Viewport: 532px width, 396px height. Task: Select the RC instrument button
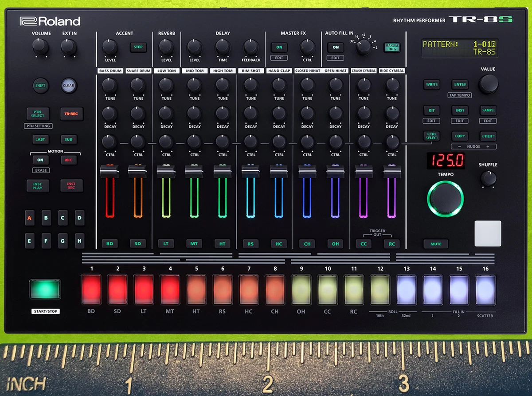(392, 243)
